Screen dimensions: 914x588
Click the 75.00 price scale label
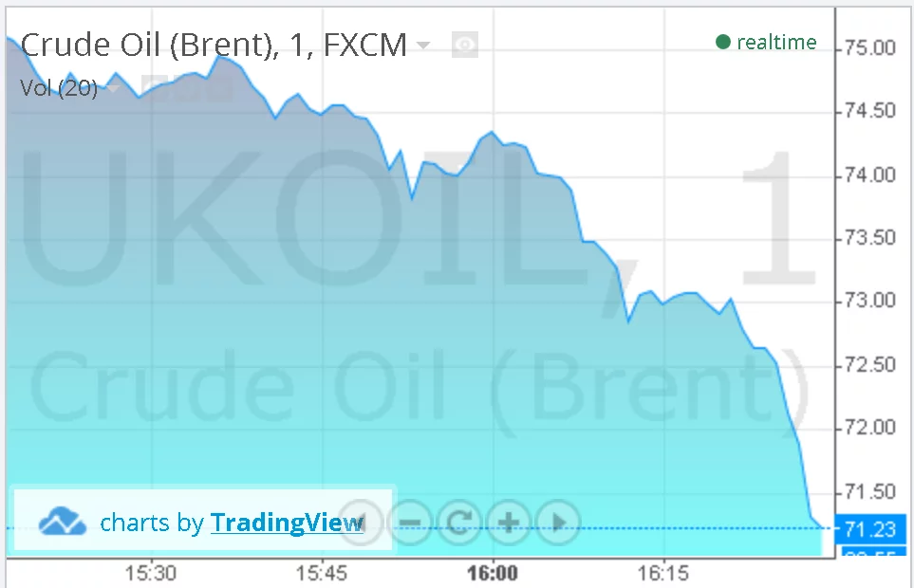point(870,48)
